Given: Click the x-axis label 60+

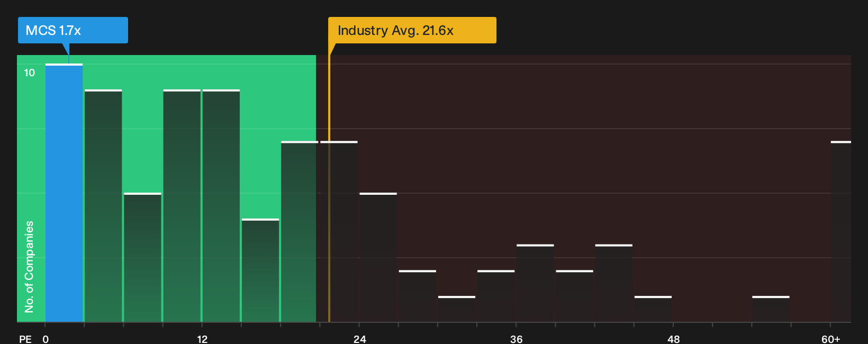Looking at the screenshot, I should click(x=831, y=339).
